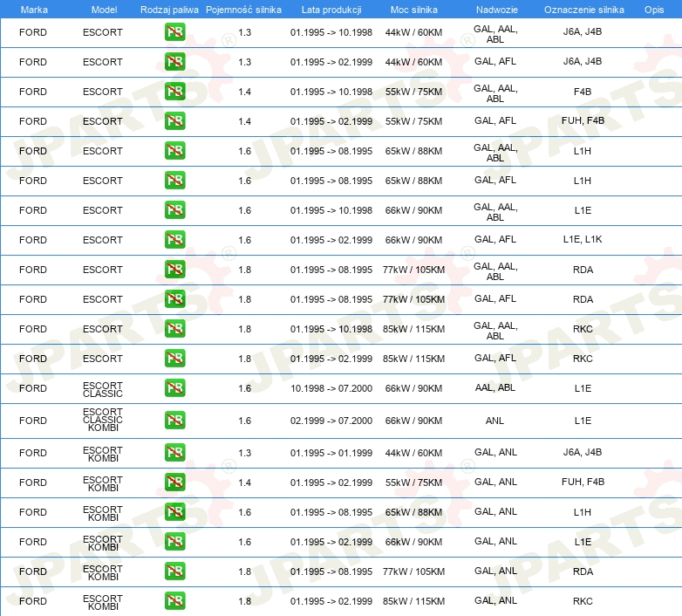Click fuel icon in ESCORT CLASSIC KOMBI row
Viewport: 682px width, 616px height.
[x=174, y=421]
